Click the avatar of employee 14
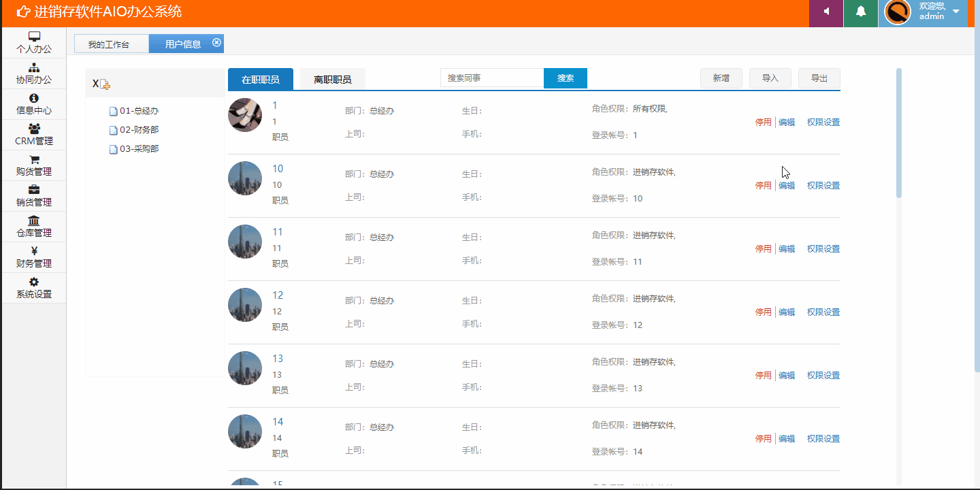Viewport: 980px width, 490px height. pyautogui.click(x=245, y=431)
